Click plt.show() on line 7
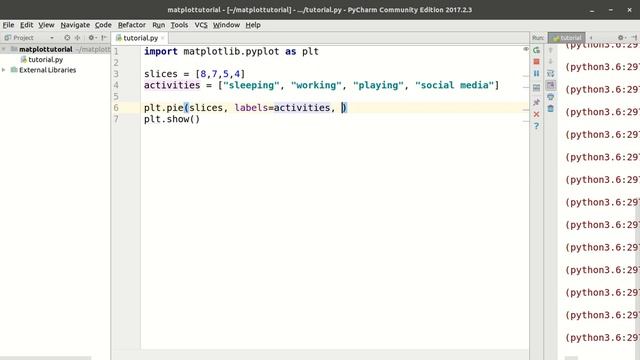 172,119
